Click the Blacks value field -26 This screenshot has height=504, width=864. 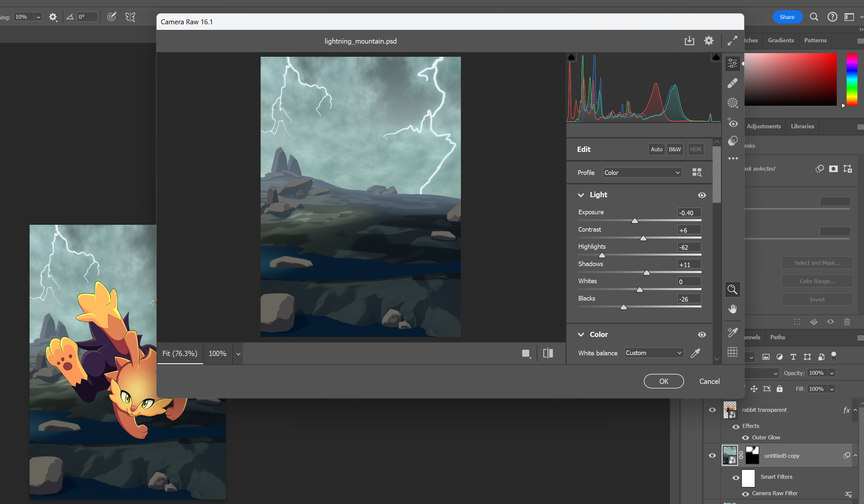pos(689,299)
